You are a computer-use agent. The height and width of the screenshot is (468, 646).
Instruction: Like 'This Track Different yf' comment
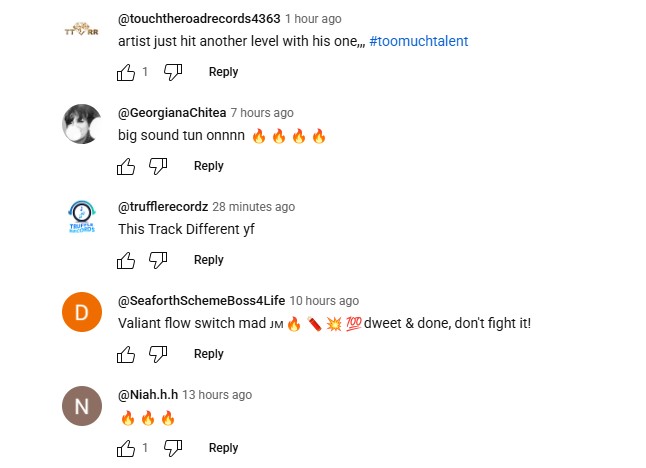coord(126,260)
